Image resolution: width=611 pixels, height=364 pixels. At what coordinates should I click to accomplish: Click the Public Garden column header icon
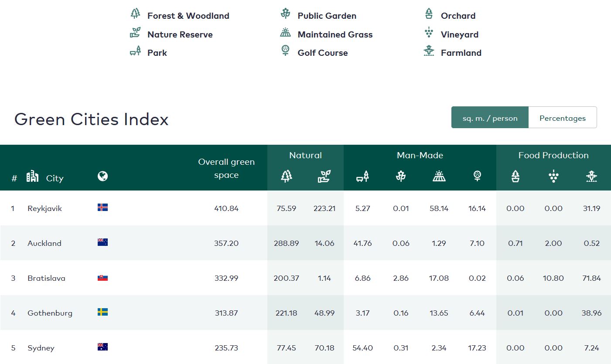[401, 176]
